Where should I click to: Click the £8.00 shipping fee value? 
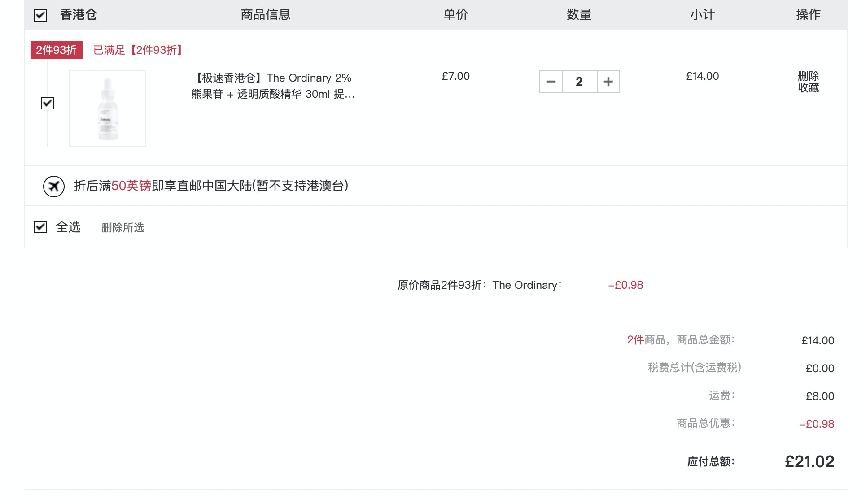(820, 396)
